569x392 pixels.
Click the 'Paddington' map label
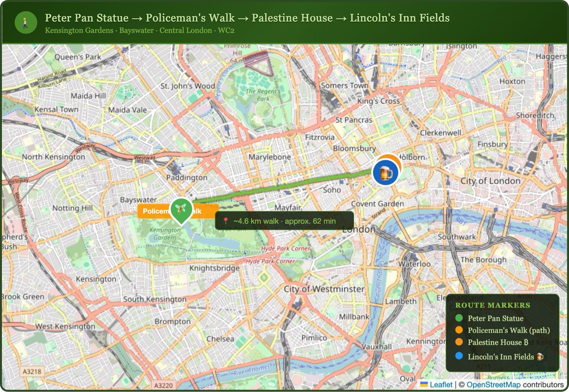click(187, 177)
